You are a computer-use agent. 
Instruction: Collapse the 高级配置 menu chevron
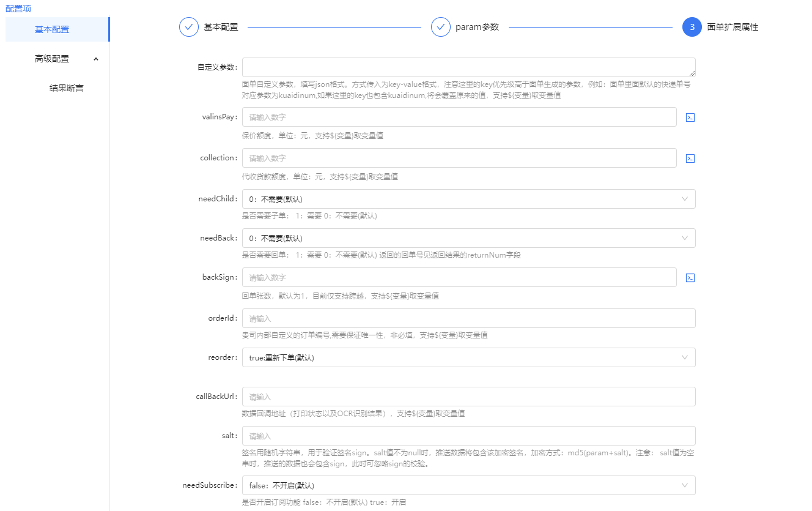coord(95,59)
